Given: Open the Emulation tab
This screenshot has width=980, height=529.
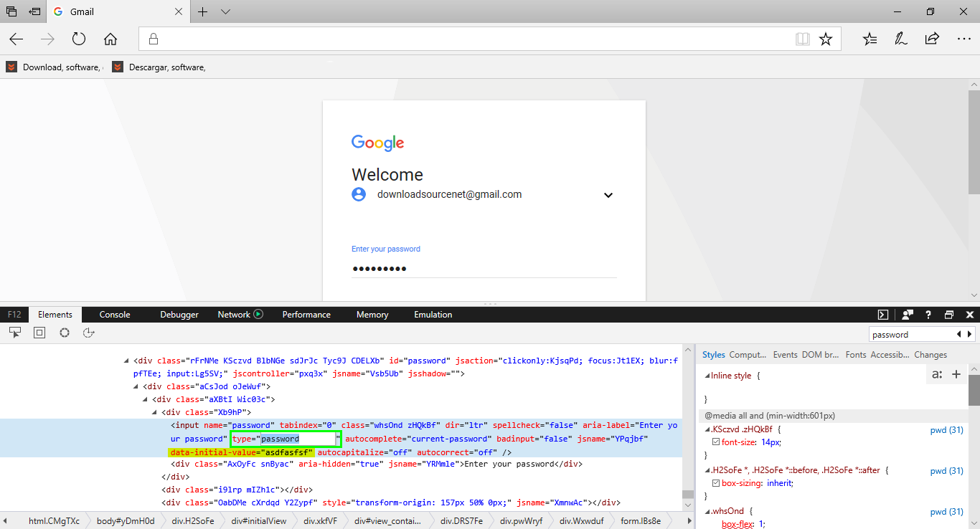Looking at the screenshot, I should tap(433, 315).
